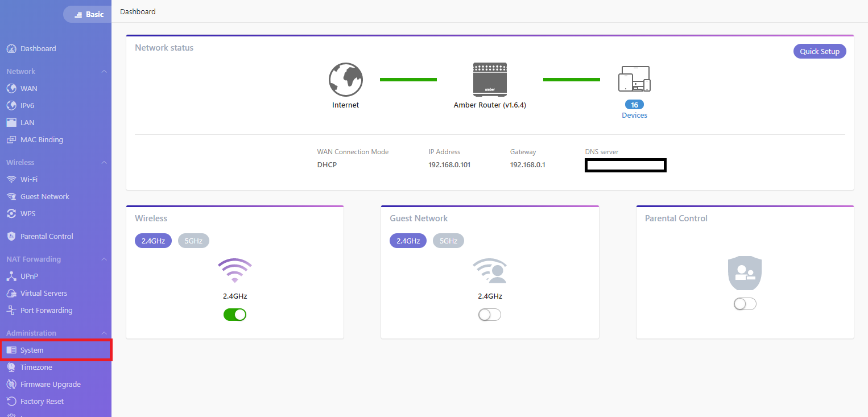This screenshot has height=417, width=868.
Task: Click the Amber Router (v1.6.4) label
Action: click(x=490, y=105)
